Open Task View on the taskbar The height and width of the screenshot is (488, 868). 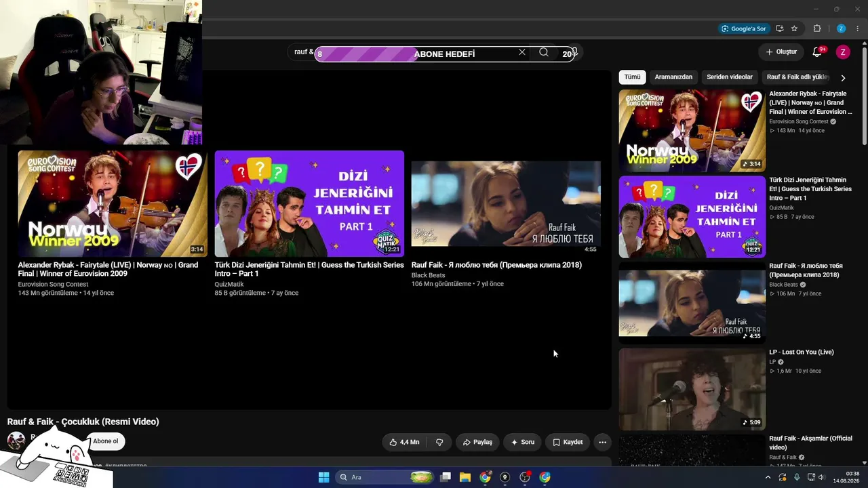(x=446, y=477)
